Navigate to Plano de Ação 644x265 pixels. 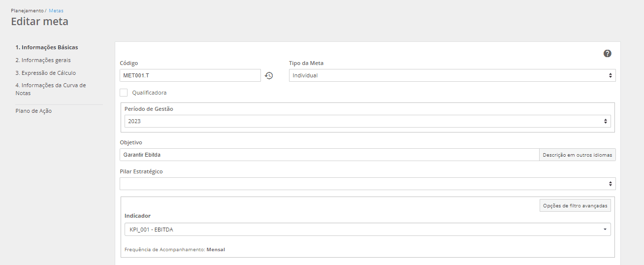point(33,111)
